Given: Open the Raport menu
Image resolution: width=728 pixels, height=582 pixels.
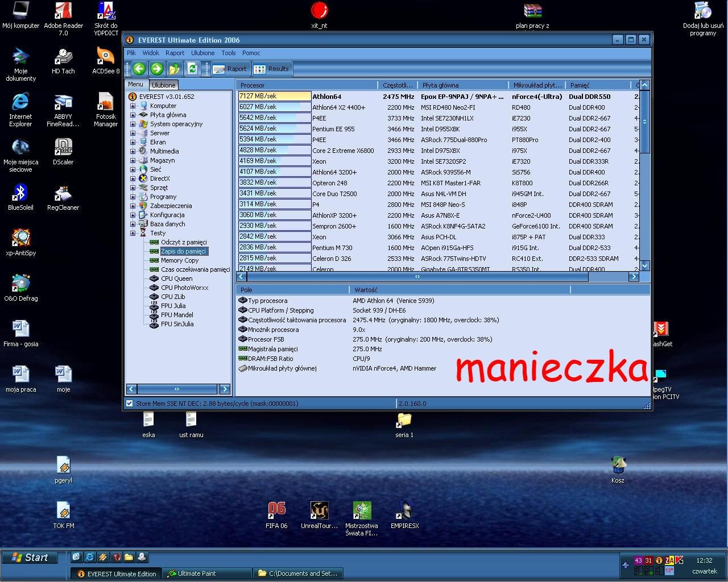Looking at the screenshot, I should point(175,53).
